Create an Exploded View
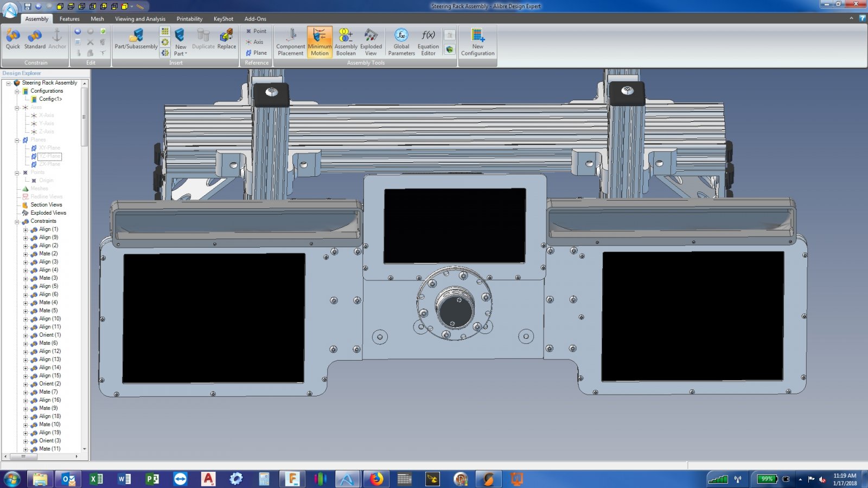The image size is (868, 488). pyautogui.click(x=371, y=42)
